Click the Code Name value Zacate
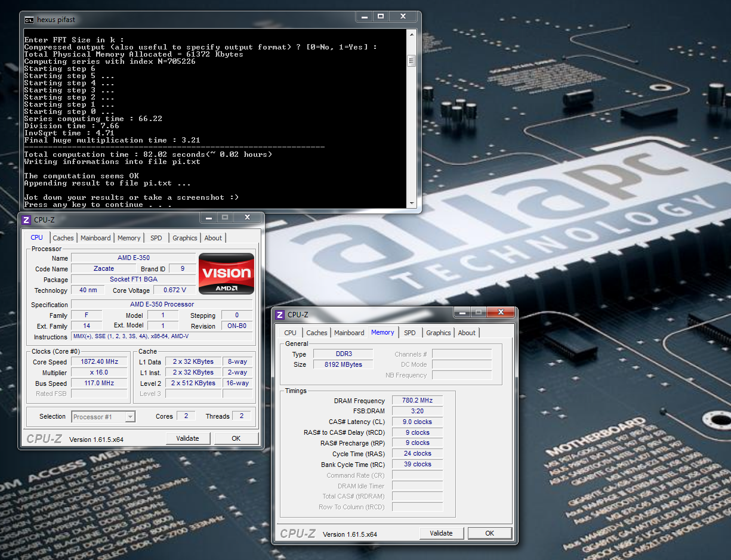The image size is (731, 560). coord(103,268)
